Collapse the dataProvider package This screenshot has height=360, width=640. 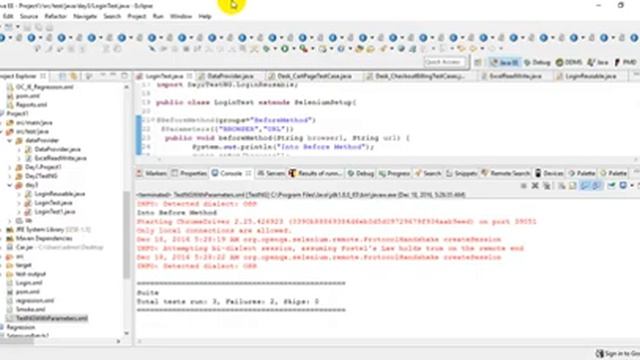[10, 140]
